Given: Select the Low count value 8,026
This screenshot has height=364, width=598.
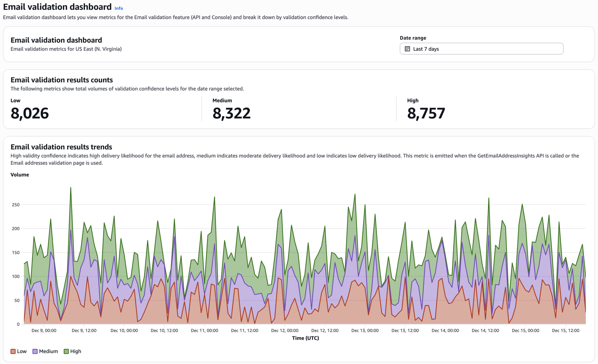Looking at the screenshot, I should click(30, 113).
